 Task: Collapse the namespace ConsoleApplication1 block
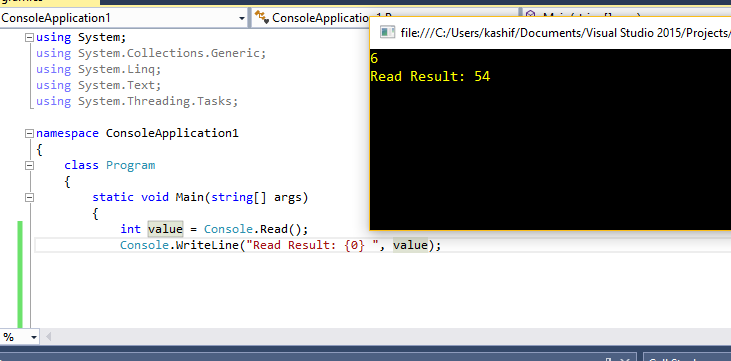coord(29,133)
